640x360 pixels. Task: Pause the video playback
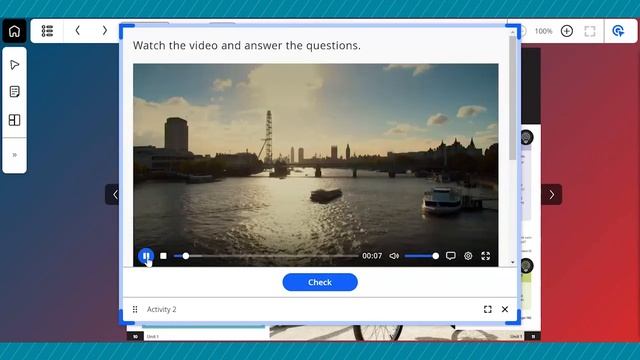pyautogui.click(x=146, y=256)
